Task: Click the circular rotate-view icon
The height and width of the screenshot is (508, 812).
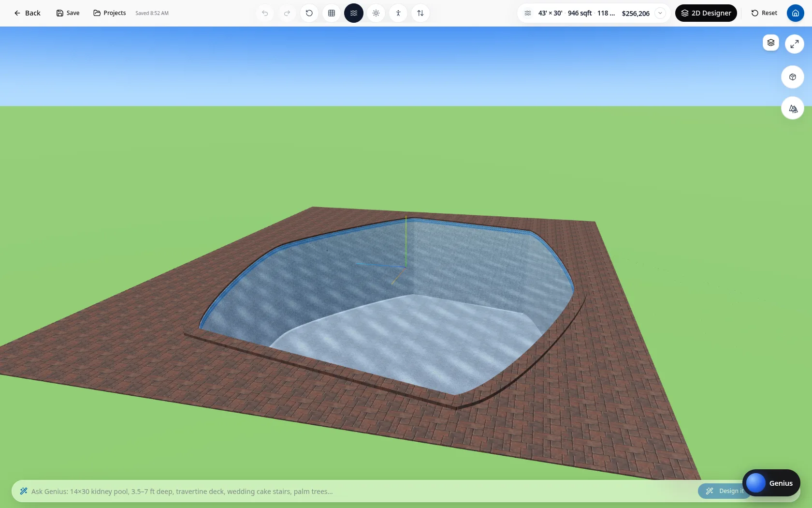Action: (x=309, y=13)
